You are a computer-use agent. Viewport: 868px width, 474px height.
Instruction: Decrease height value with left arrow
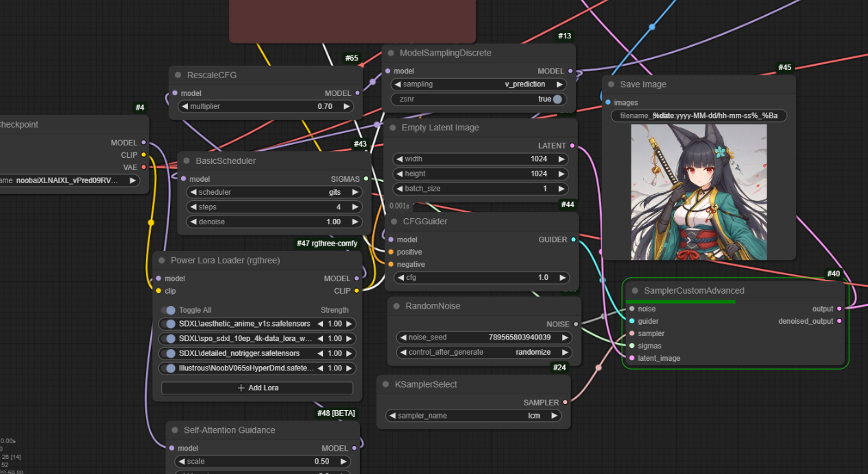[x=400, y=174]
